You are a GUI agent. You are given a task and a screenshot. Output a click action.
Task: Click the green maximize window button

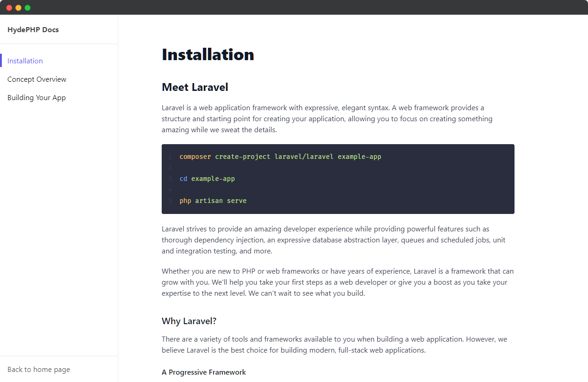(28, 7)
